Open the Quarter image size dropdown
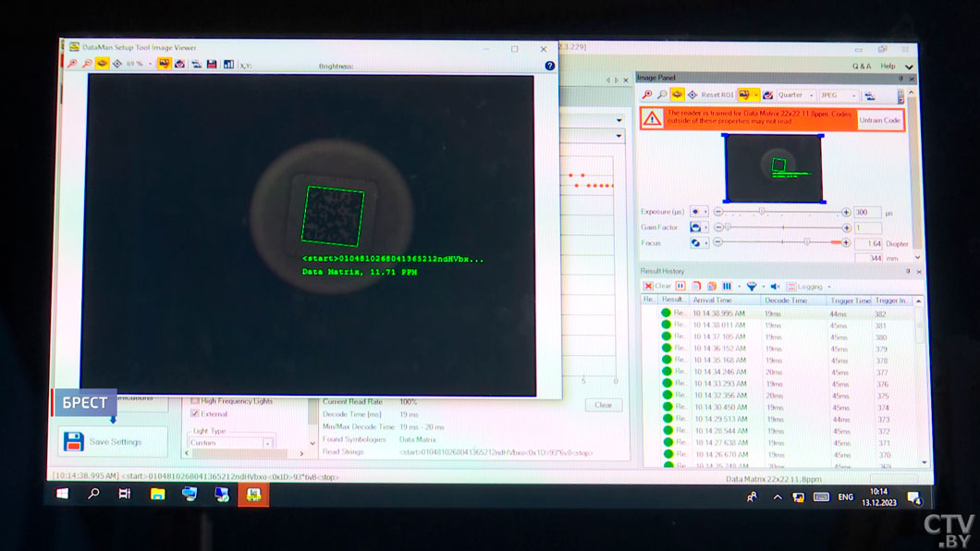Viewport: 980px width, 551px height. [x=795, y=95]
